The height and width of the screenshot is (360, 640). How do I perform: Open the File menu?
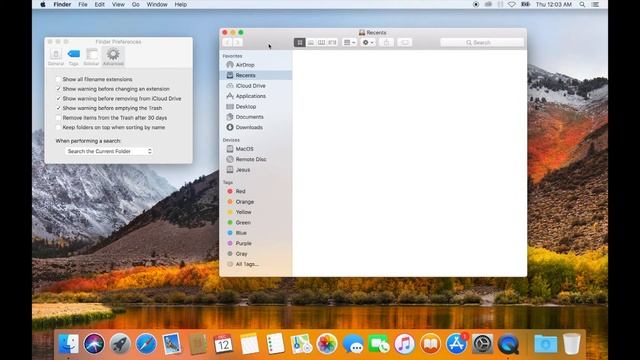click(83, 4)
